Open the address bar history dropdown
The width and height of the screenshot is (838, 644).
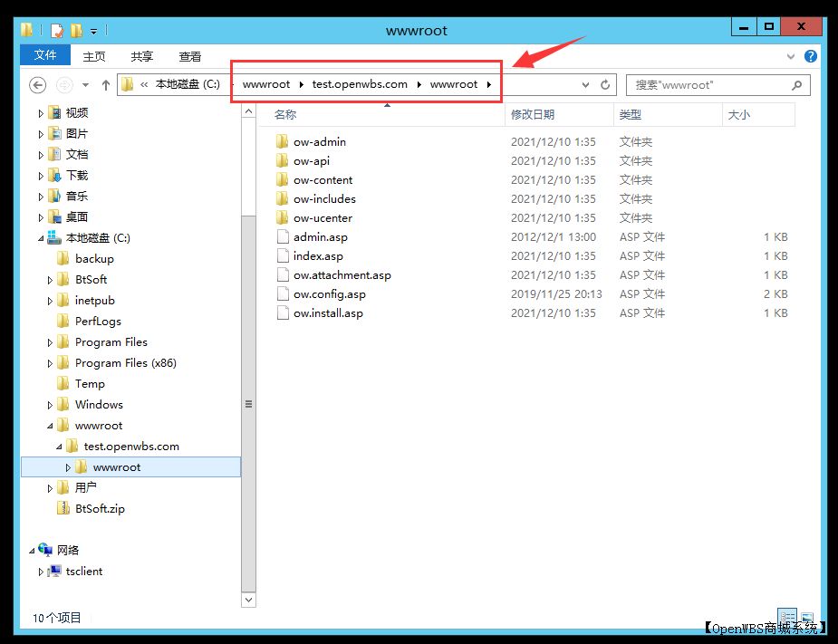tap(586, 85)
